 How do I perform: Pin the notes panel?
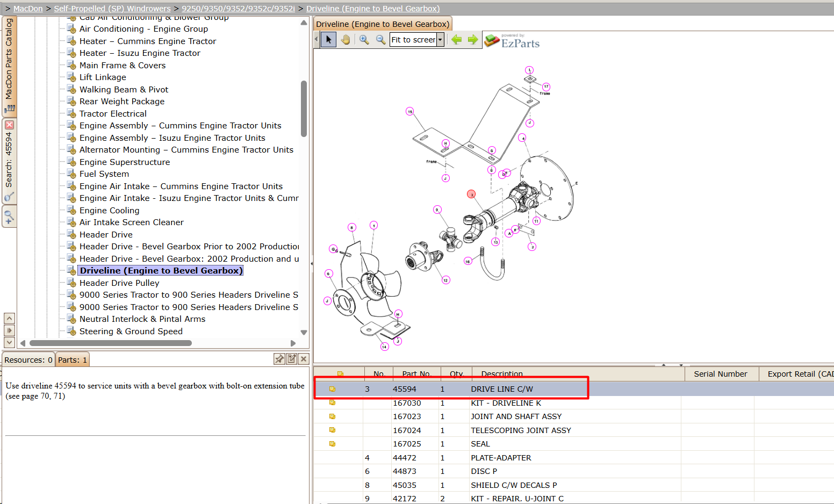pyautogui.click(x=279, y=359)
